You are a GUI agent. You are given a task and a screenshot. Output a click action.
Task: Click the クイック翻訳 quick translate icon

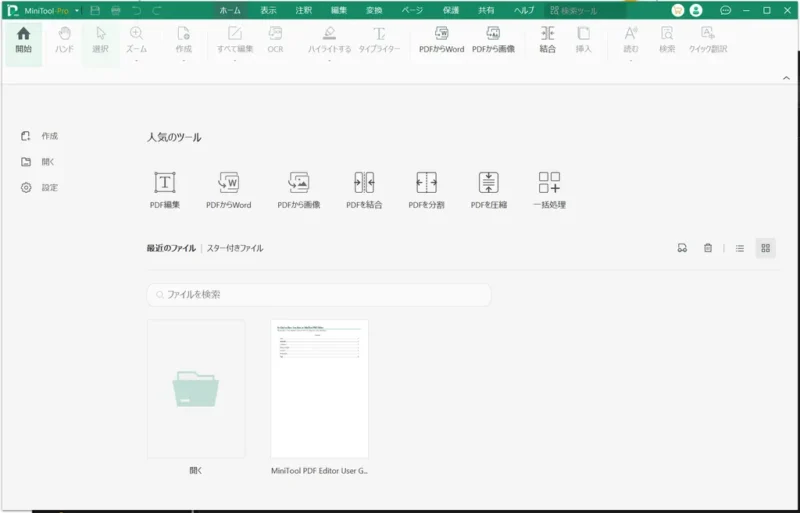pos(708,40)
